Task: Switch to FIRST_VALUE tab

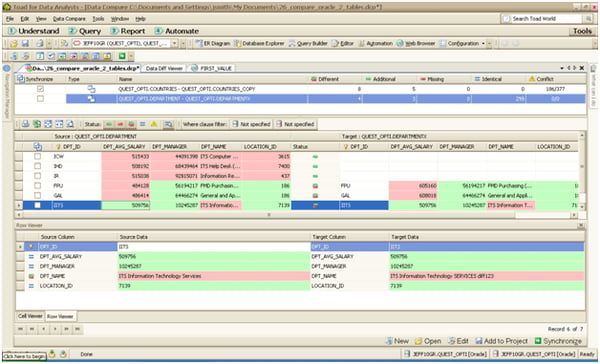Action: coord(212,68)
